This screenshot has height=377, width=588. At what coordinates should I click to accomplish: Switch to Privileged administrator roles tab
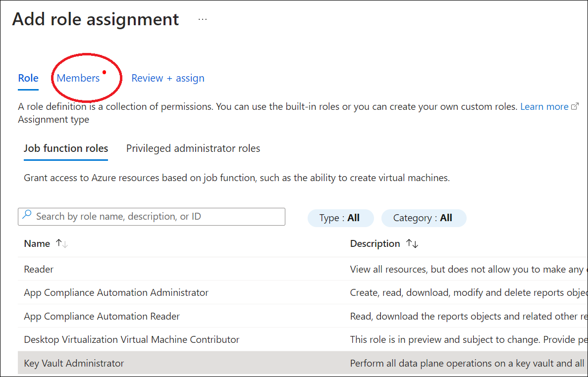(x=193, y=148)
